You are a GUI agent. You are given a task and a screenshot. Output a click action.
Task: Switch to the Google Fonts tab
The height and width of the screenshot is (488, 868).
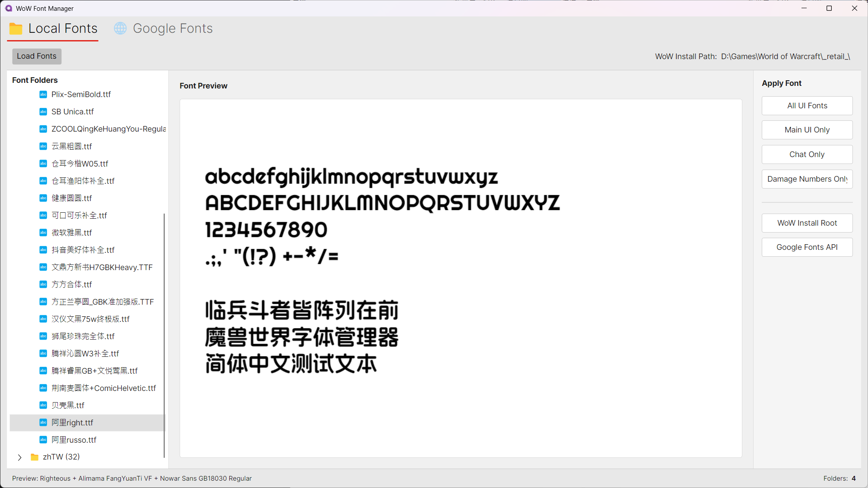(x=172, y=28)
